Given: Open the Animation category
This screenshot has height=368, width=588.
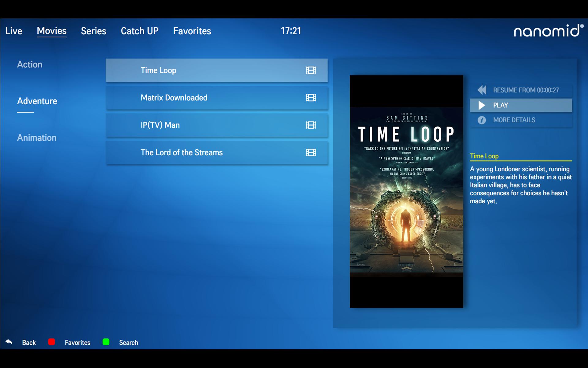Looking at the screenshot, I should (x=37, y=138).
